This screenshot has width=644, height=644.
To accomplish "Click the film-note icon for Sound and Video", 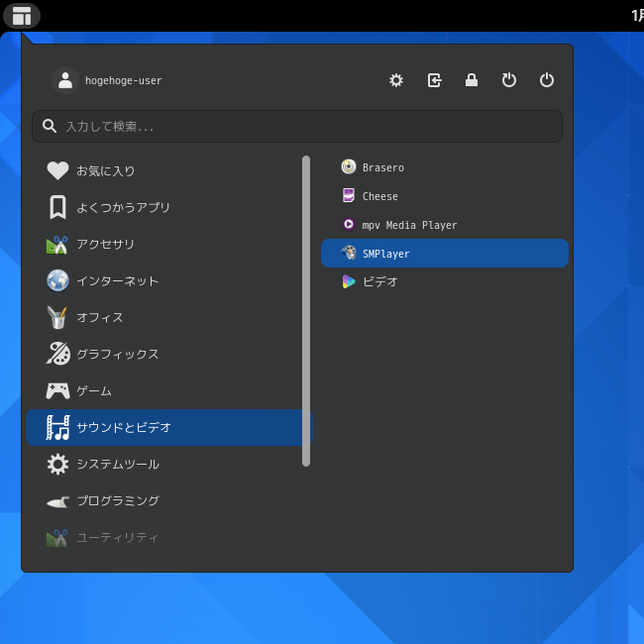I will coord(57,428).
